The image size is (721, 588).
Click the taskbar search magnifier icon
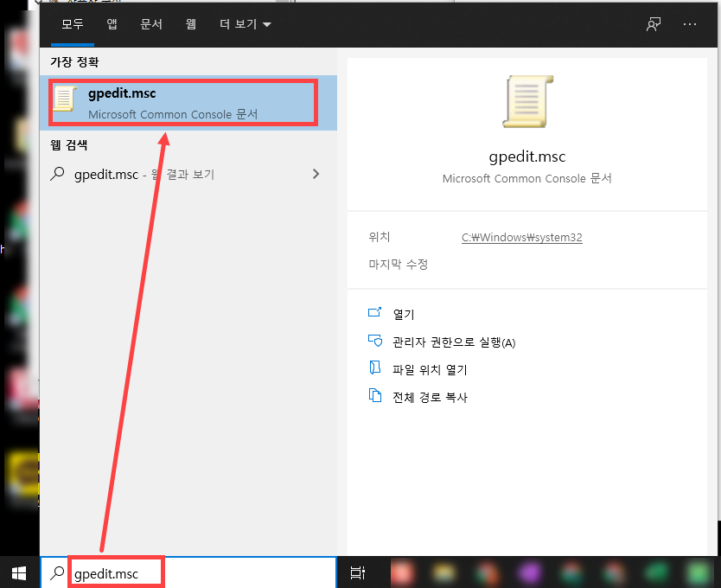pos(57,572)
